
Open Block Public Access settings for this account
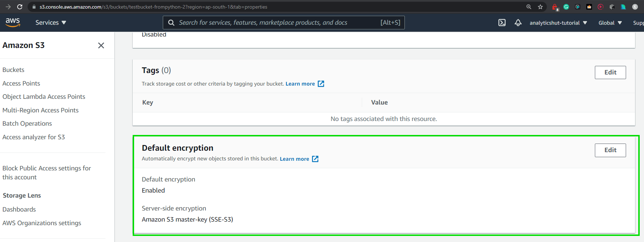coord(47,173)
